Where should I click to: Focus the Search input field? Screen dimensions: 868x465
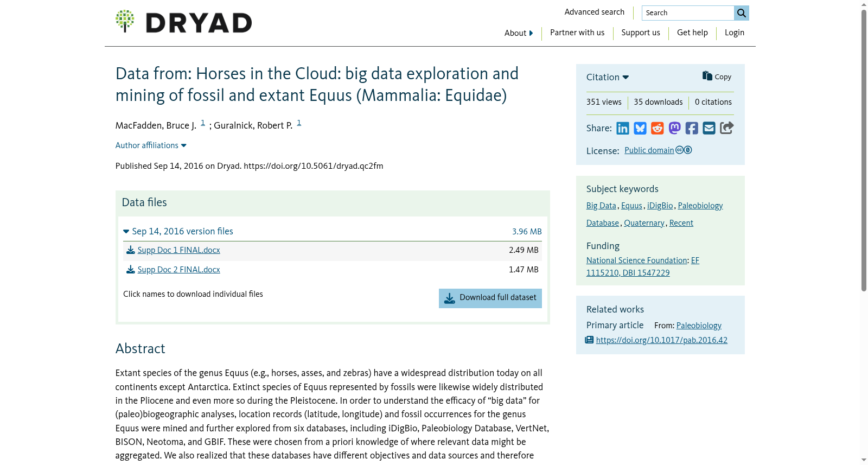688,13
